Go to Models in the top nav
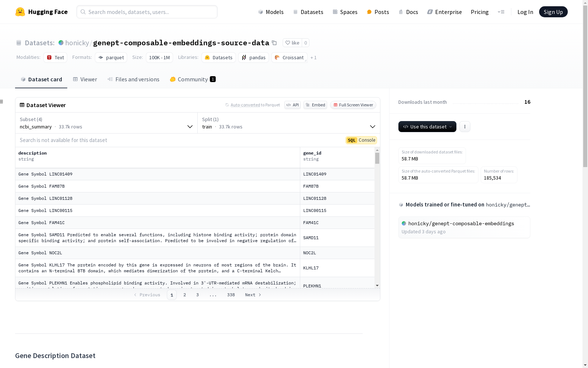The width and height of the screenshot is (588, 368). click(x=271, y=12)
